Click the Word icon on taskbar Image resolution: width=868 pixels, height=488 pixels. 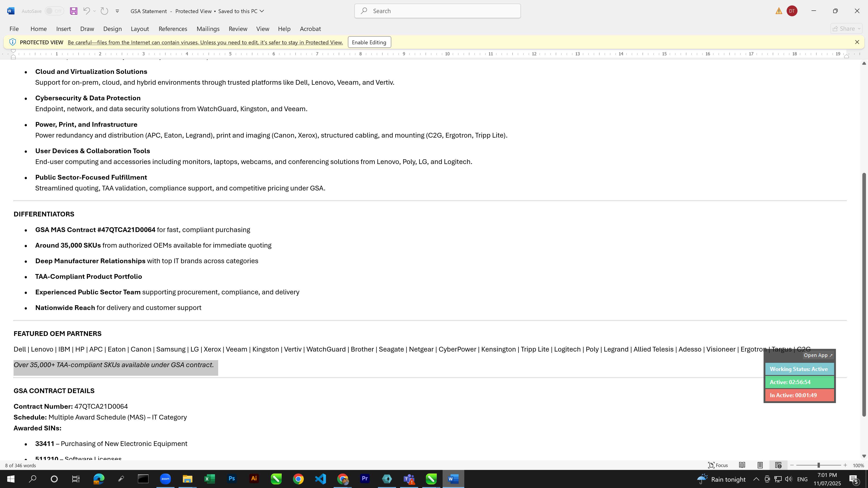pyautogui.click(x=453, y=479)
